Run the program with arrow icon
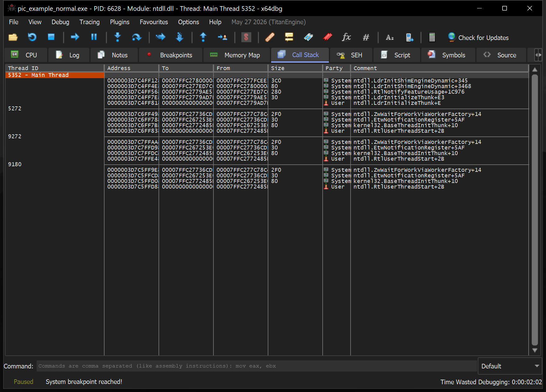The image size is (546, 392). 75,37
